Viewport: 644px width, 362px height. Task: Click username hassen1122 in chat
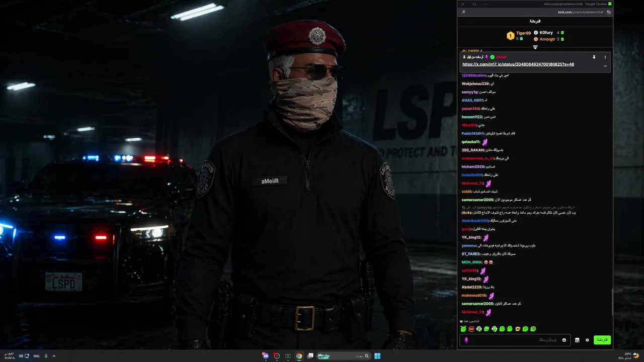(x=472, y=117)
